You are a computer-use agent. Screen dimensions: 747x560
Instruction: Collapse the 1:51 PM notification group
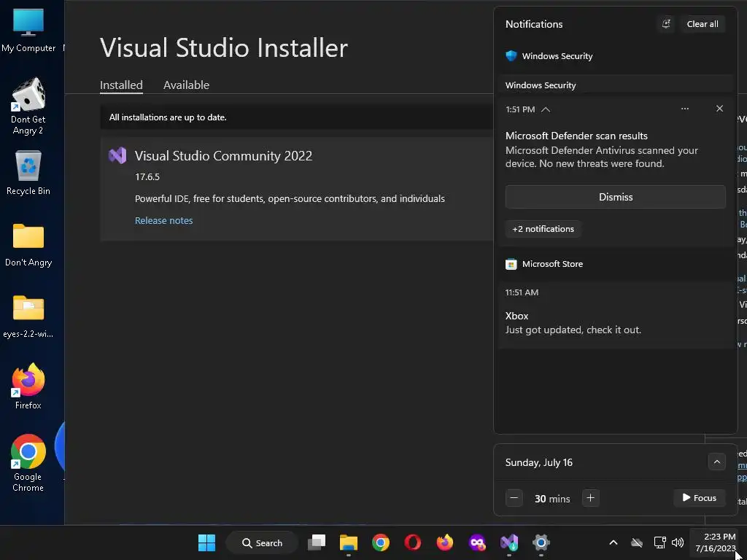tap(546, 109)
